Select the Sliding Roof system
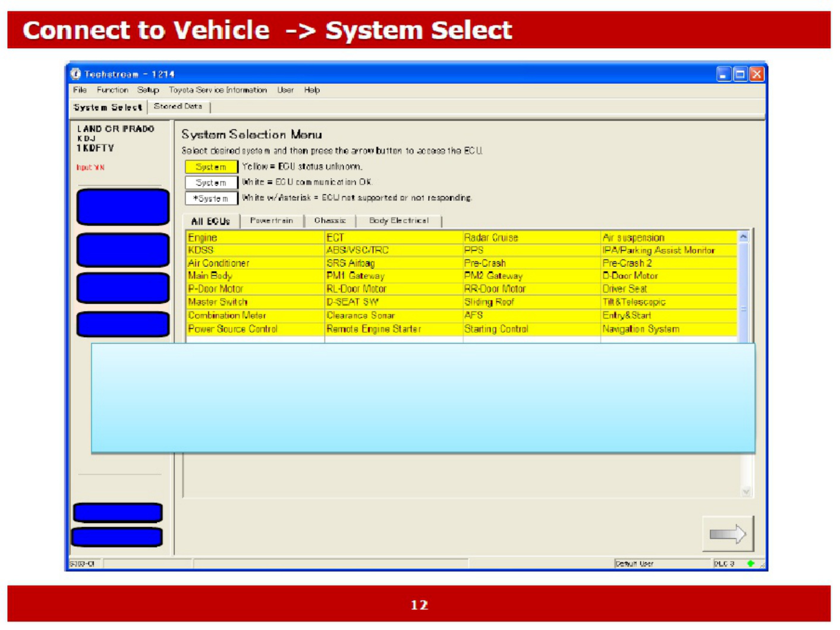Screen dimensions: 840x630 click(x=531, y=302)
